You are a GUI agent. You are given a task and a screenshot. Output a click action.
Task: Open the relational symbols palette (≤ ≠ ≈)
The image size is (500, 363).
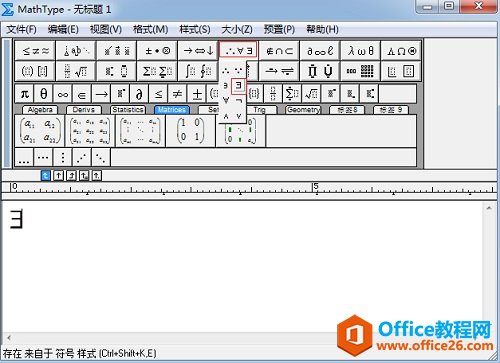(x=35, y=51)
